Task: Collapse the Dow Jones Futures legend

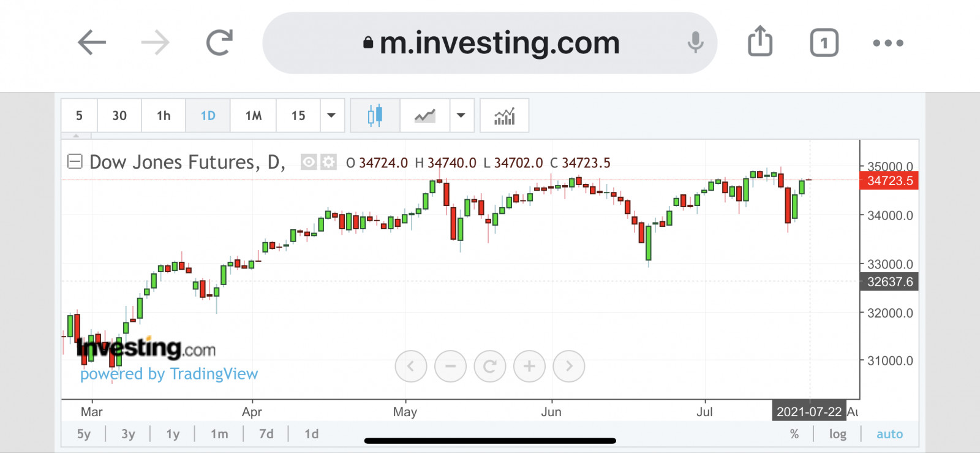Action: [x=75, y=162]
